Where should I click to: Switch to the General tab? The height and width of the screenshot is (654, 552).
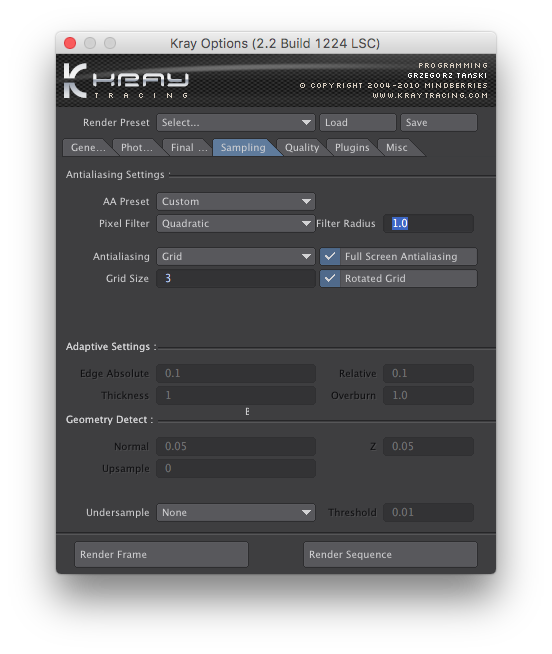click(88, 148)
